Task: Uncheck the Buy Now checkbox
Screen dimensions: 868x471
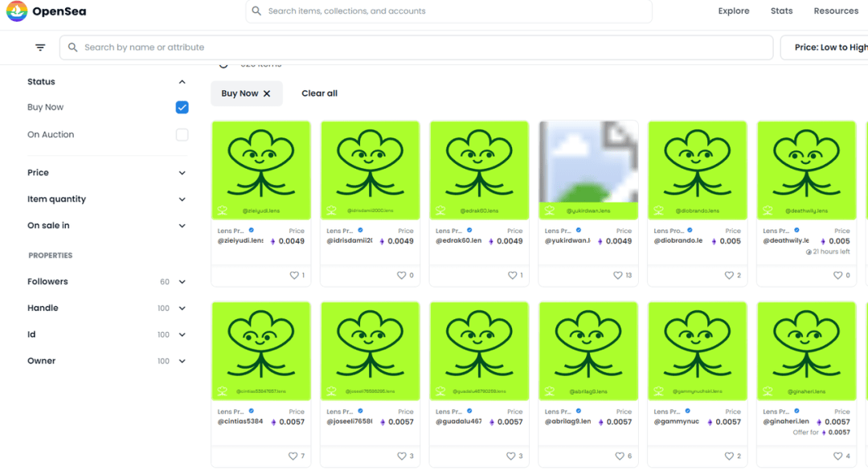Action: coord(182,108)
